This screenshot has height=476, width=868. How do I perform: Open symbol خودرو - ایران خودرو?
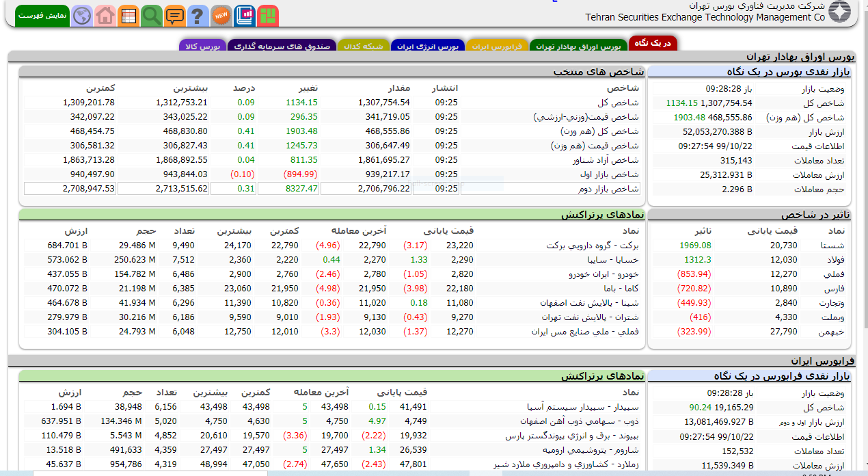click(604, 274)
